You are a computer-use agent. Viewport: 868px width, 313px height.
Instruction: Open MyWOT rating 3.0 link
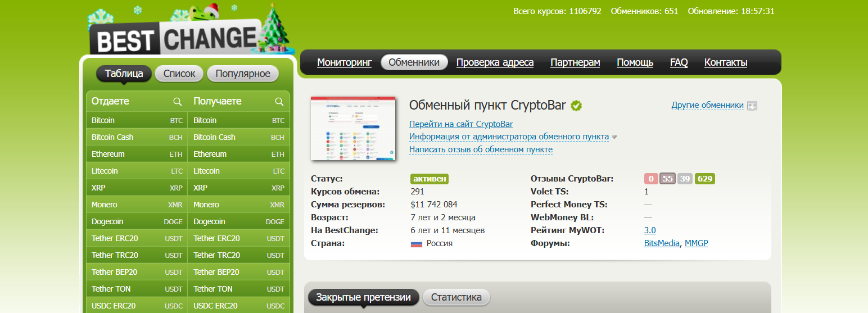tap(650, 230)
